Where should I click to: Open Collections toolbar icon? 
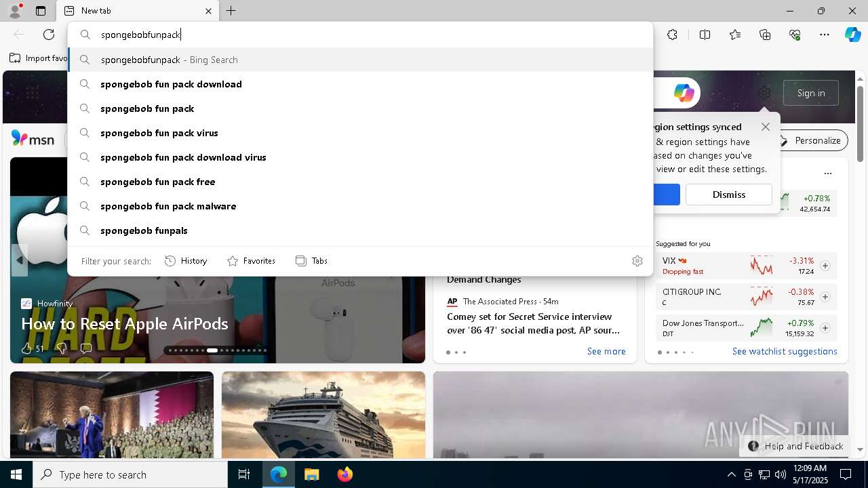pos(765,35)
